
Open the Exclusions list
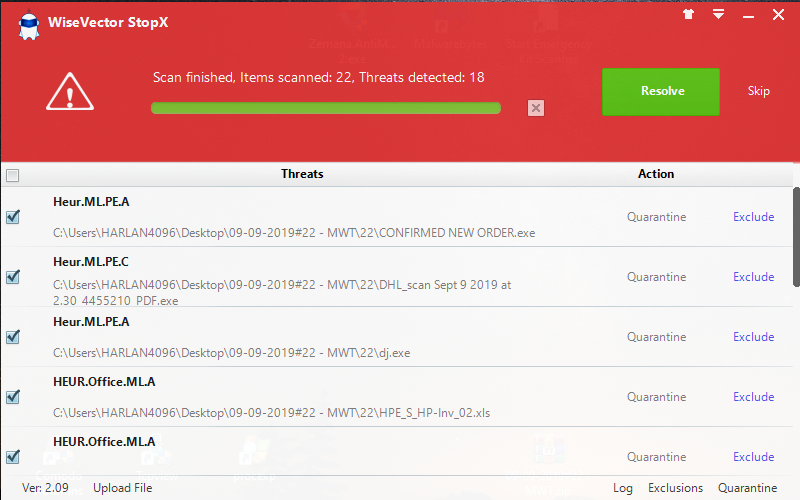tap(676, 488)
